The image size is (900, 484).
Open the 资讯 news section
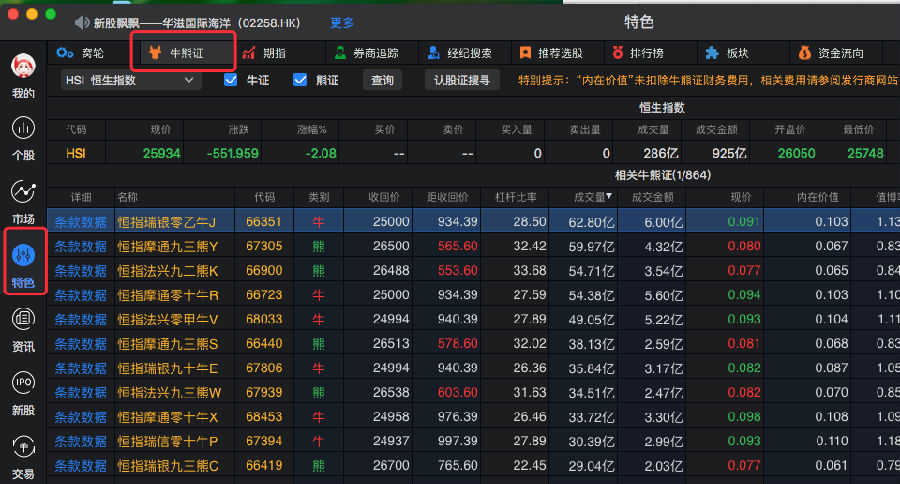[x=24, y=330]
